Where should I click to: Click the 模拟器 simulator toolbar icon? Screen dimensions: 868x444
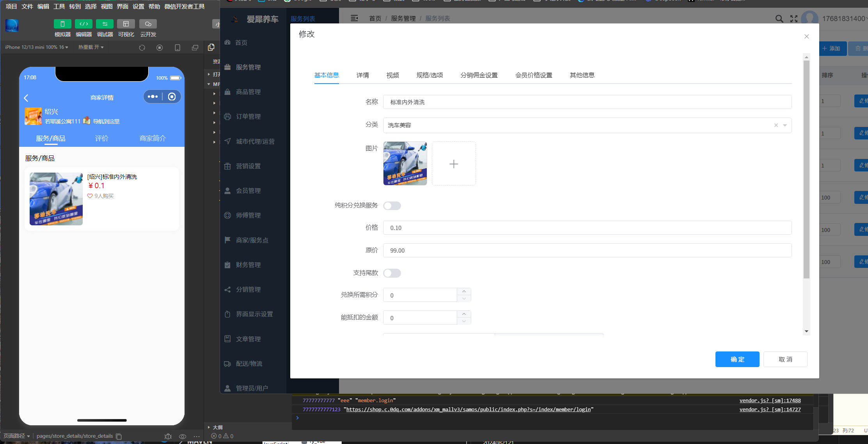[62, 24]
